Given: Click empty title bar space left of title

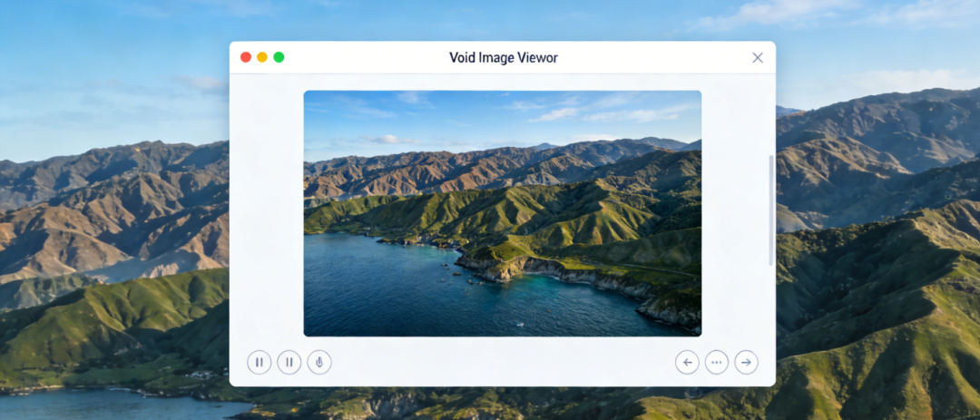Looking at the screenshot, I should [x=363, y=58].
